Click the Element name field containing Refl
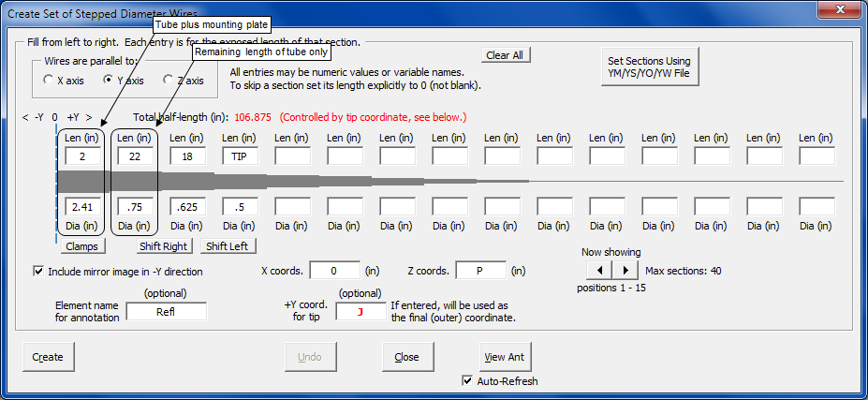The width and height of the screenshot is (868, 400). click(x=166, y=312)
